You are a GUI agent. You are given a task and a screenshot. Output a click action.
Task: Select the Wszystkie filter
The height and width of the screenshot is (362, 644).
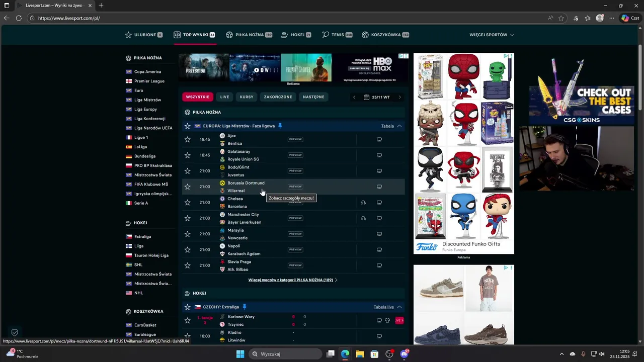coord(198,97)
